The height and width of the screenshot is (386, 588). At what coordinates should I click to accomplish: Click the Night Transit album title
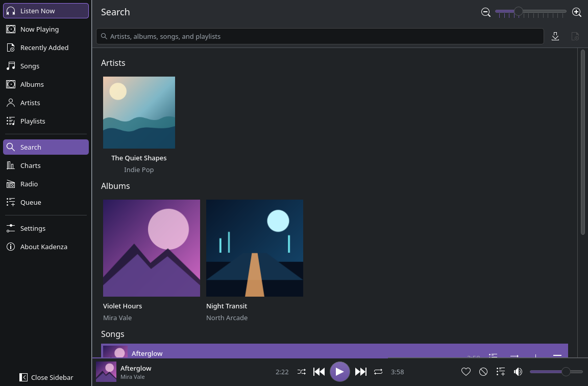click(227, 306)
